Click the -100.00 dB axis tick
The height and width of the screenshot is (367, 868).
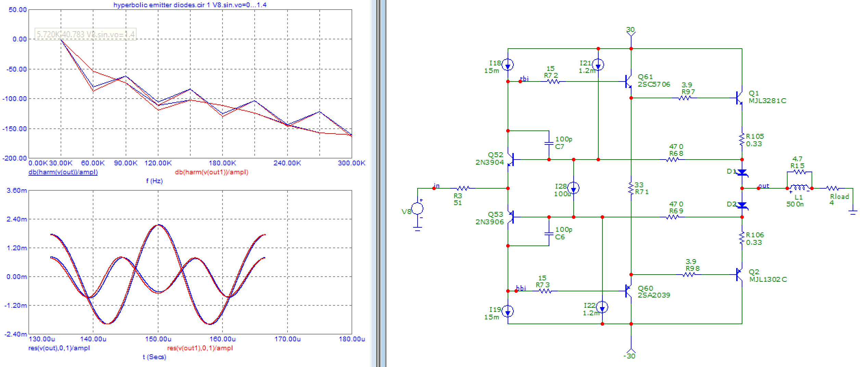tap(14, 99)
